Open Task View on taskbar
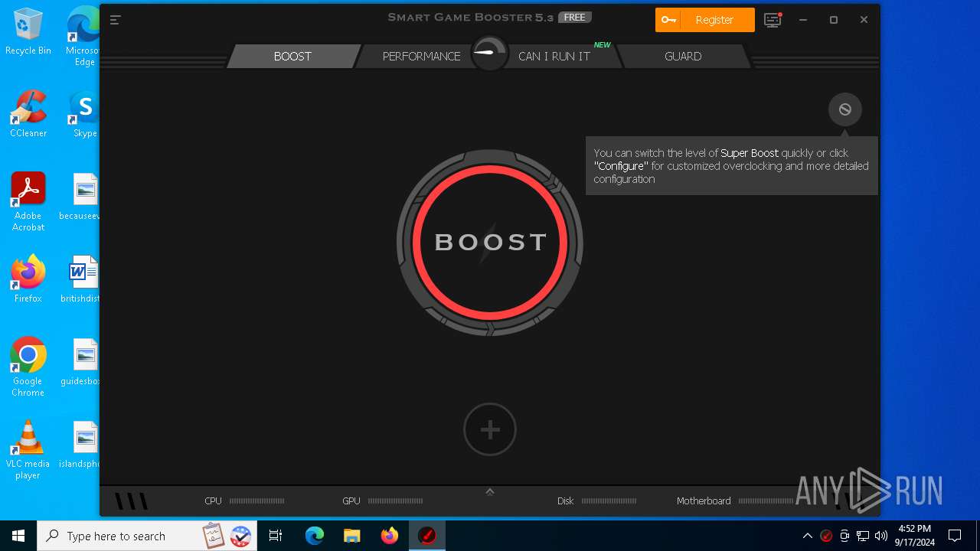980x551 pixels. pos(276,536)
